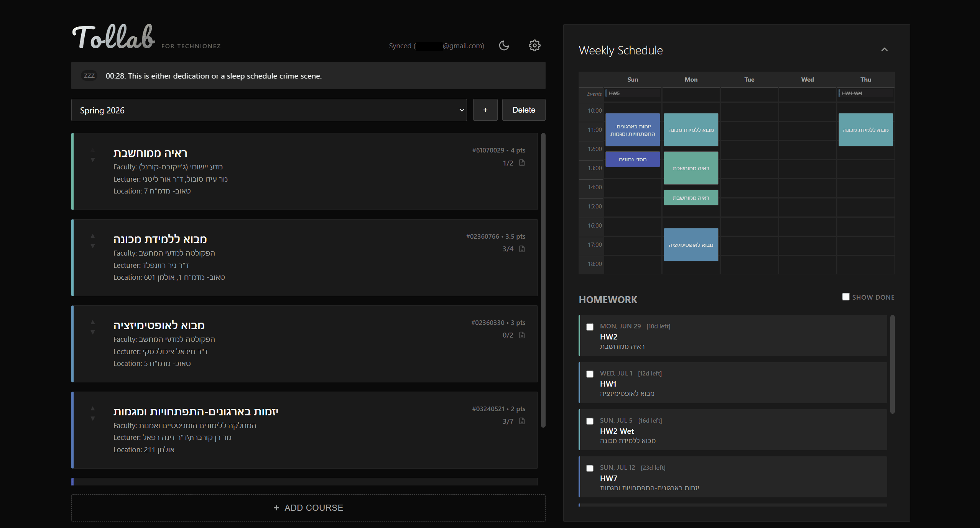Check off HW2 due Mon, Jun 29
Viewport: 980px width, 528px height.
coord(590,327)
